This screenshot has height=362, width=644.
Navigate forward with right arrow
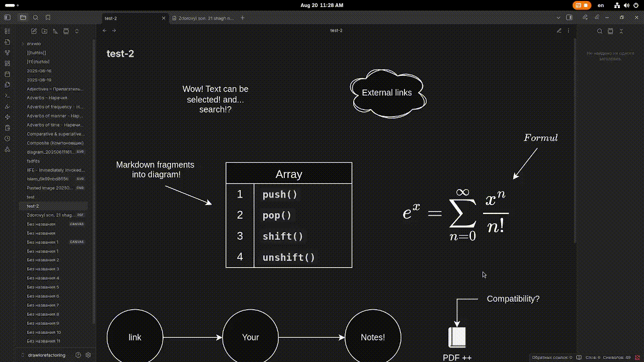tap(114, 31)
